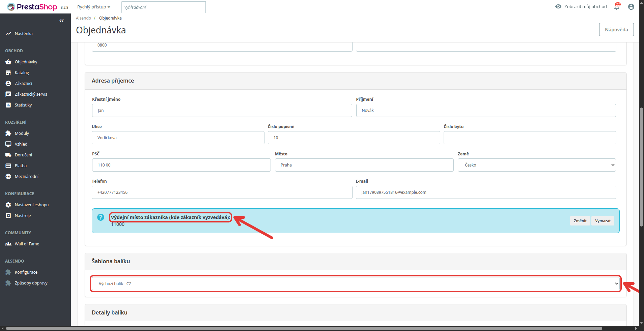Click the Vzhled monitor icon
The image size is (644, 331).
coord(8,144)
